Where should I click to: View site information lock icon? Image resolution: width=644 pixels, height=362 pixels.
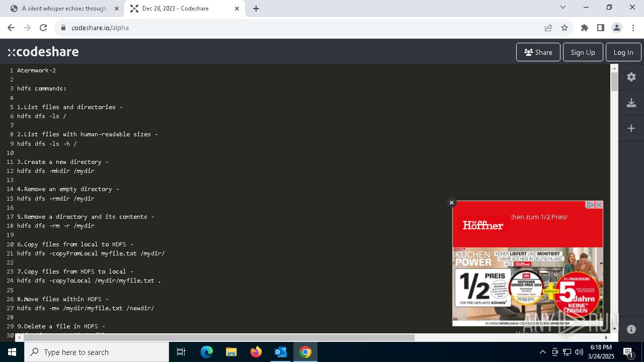click(x=63, y=28)
